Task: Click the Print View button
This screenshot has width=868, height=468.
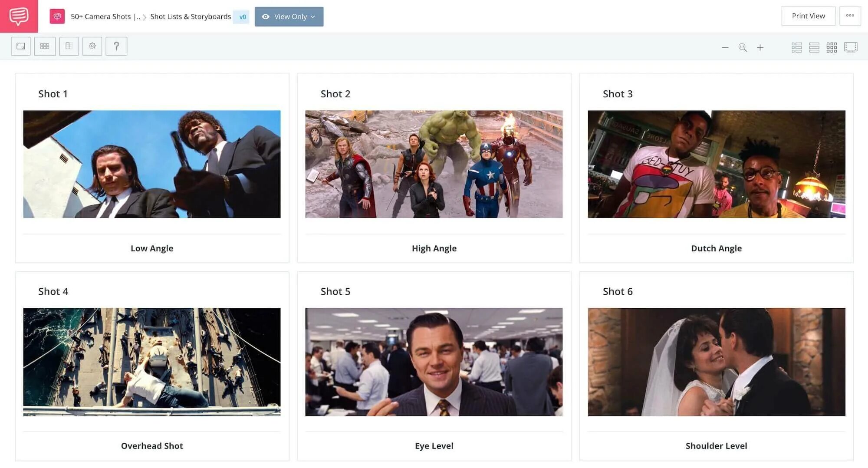Action: point(808,16)
